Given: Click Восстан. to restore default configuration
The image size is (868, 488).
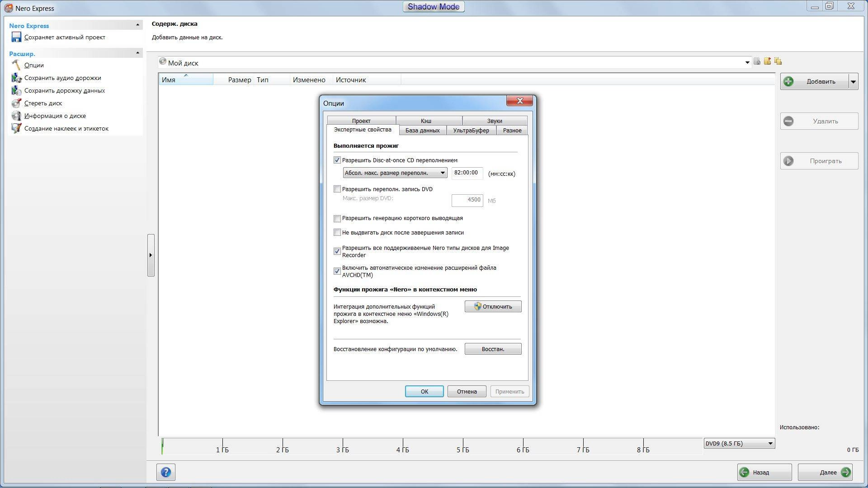Looking at the screenshot, I should (x=493, y=349).
